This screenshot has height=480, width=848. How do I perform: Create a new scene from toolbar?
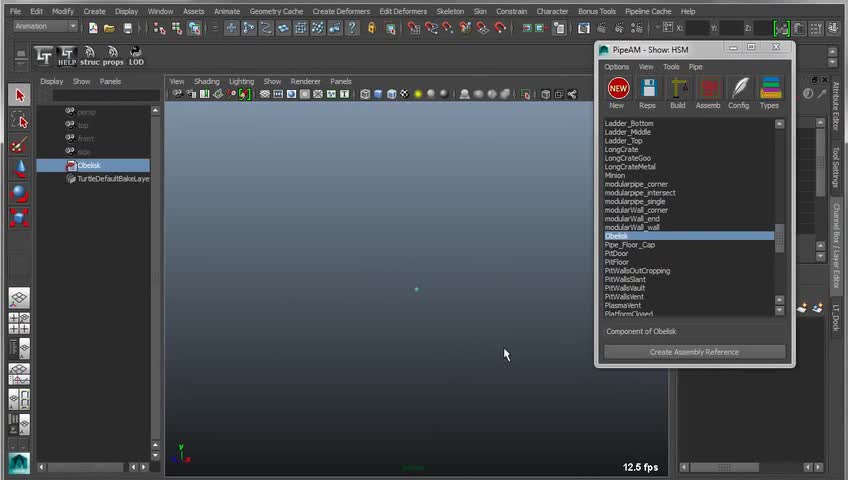click(x=93, y=28)
